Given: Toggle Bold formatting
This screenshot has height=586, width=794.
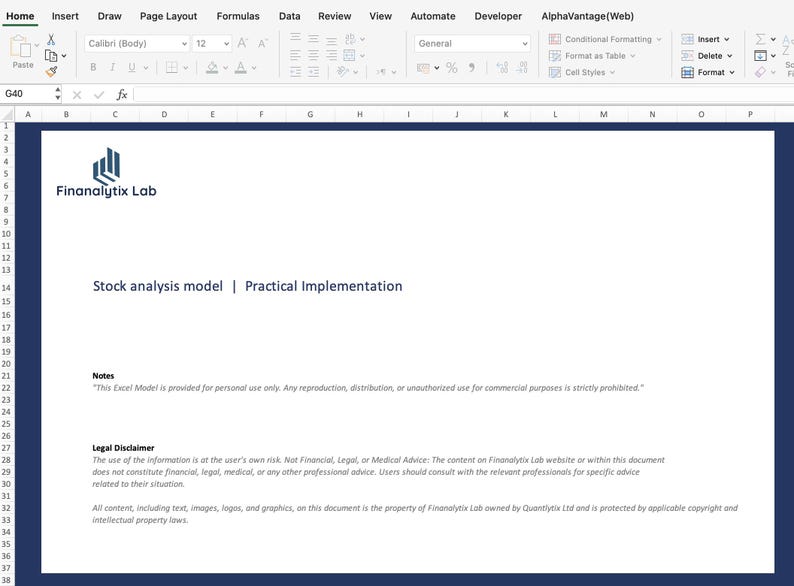Looking at the screenshot, I should pyautogui.click(x=93, y=67).
